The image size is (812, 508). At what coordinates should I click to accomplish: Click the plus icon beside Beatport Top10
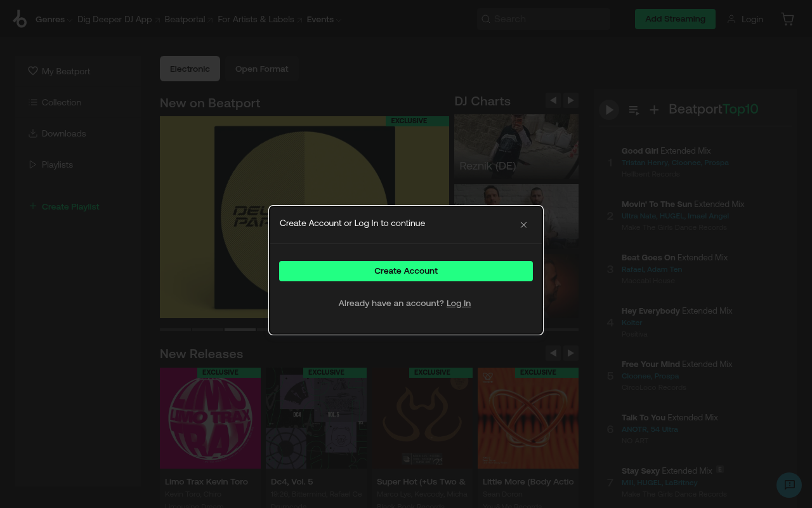(x=654, y=110)
